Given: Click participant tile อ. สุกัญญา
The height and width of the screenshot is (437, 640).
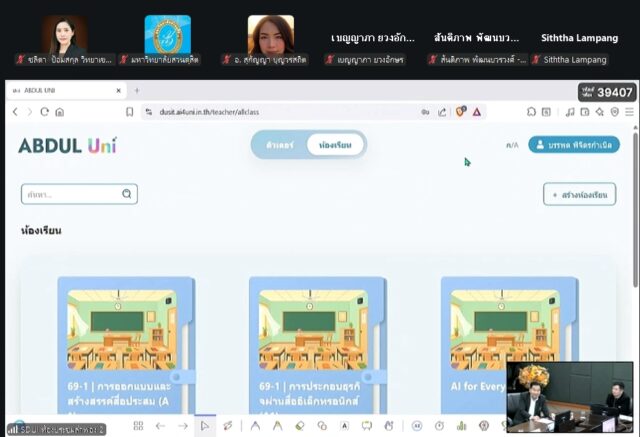Looking at the screenshot, I should [x=271, y=40].
